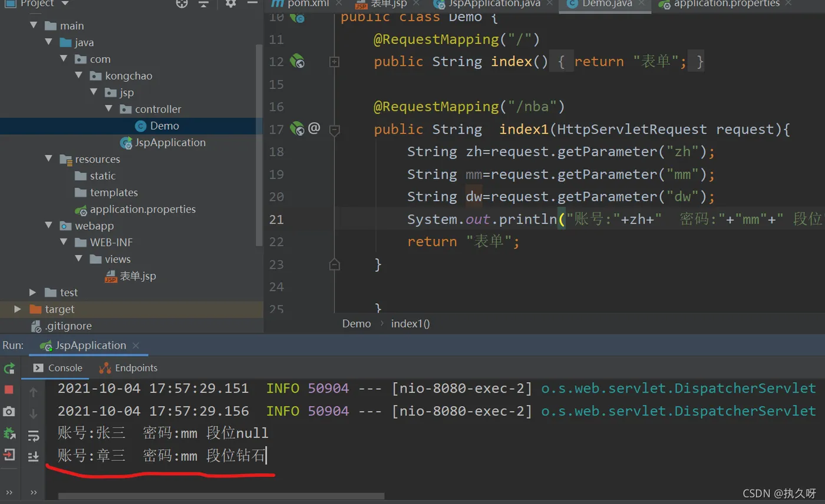This screenshot has width=825, height=504.
Task: Click the Spring bean gutter icon at line 10
Action: (297, 17)
